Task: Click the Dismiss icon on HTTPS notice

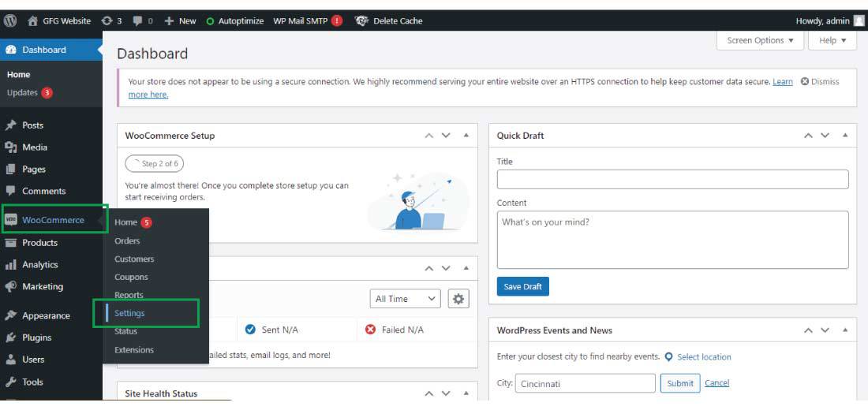Action: pos(805,81)
